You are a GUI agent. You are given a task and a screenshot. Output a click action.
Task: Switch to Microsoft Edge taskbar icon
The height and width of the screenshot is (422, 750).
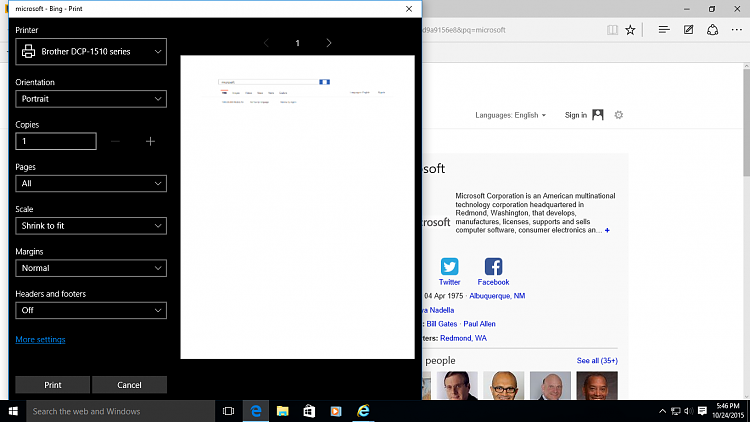[x=256, y=411]
